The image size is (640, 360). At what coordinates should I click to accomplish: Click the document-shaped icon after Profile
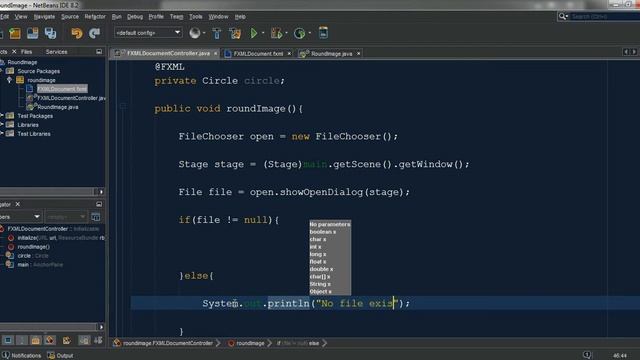323,33
